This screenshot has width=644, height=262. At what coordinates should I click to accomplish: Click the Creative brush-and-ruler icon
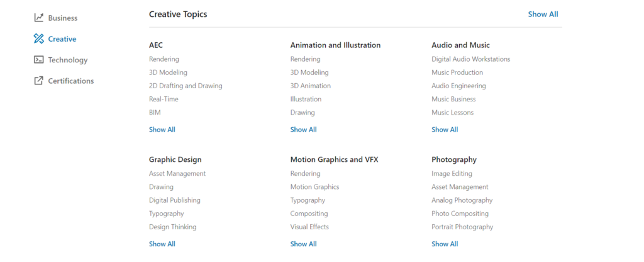pyautogui.click(x=39, y=39)
